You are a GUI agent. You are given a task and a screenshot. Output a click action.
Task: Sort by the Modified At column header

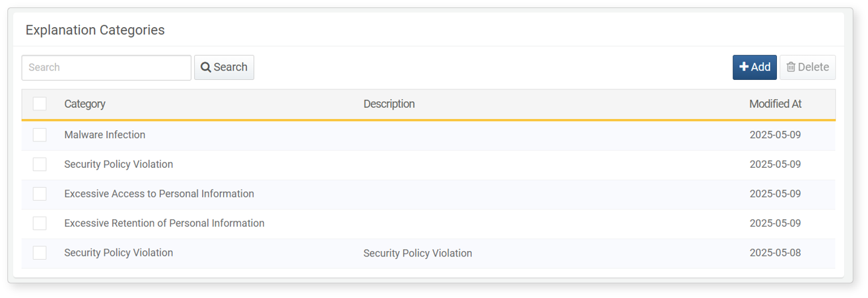776,104
